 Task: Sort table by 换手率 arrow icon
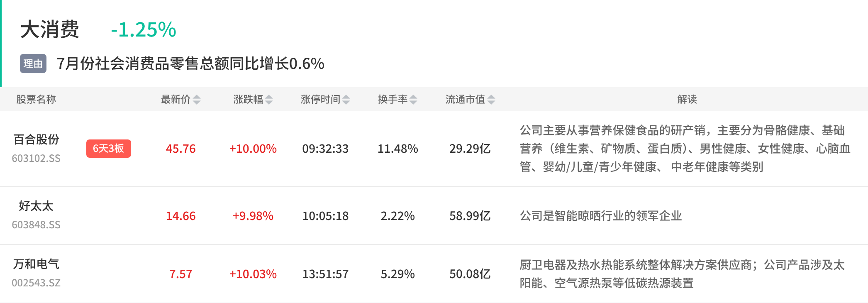[x=413, y=100]
